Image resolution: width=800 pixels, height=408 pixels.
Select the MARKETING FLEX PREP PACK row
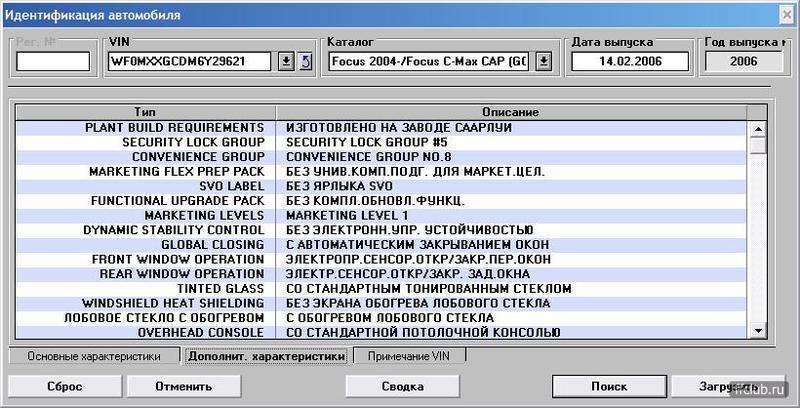pyautogui.click(x=381, y=171)
